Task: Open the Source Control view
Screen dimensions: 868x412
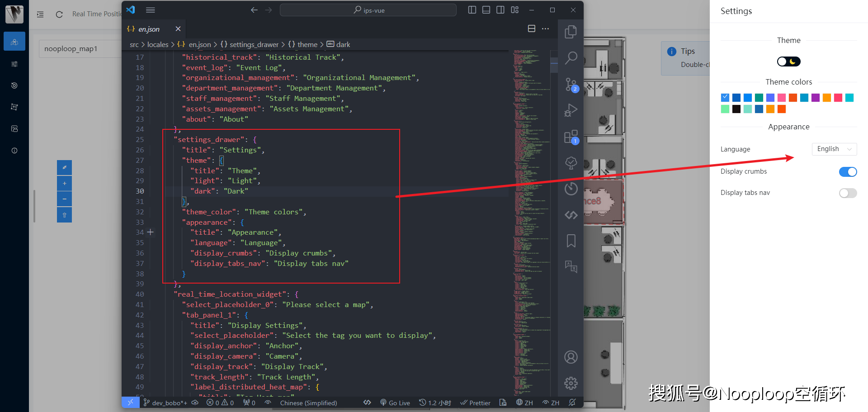Action: point(571,84)
